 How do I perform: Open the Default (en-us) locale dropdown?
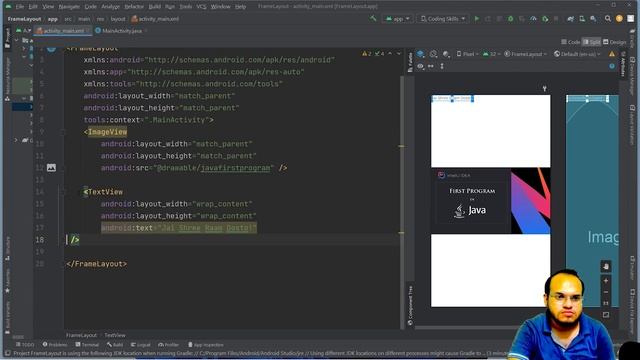tap(578, 54)
